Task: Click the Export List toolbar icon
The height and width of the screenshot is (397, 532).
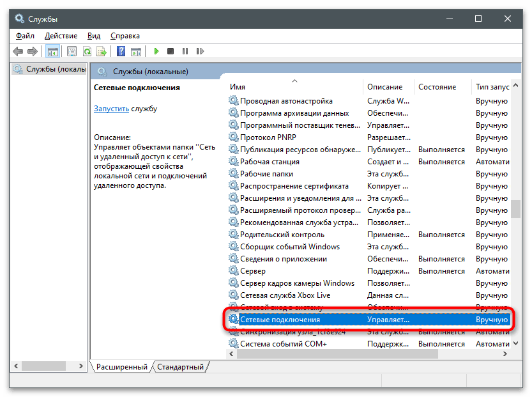Action: 102,51
